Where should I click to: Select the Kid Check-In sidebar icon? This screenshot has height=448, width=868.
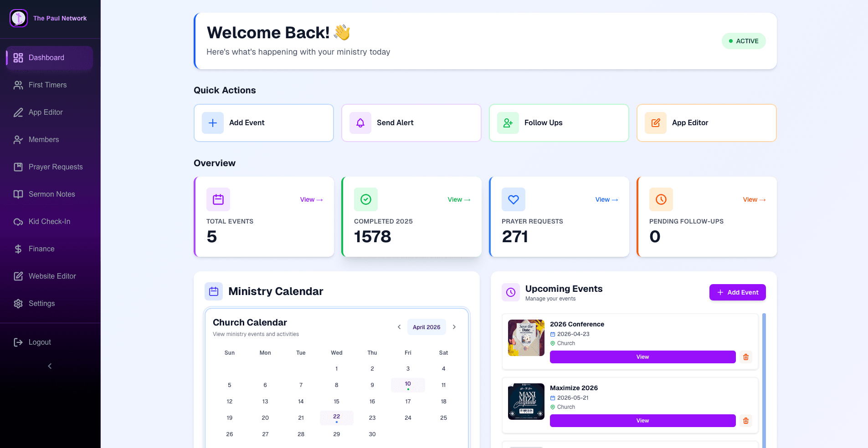click(x=18, y=222)
